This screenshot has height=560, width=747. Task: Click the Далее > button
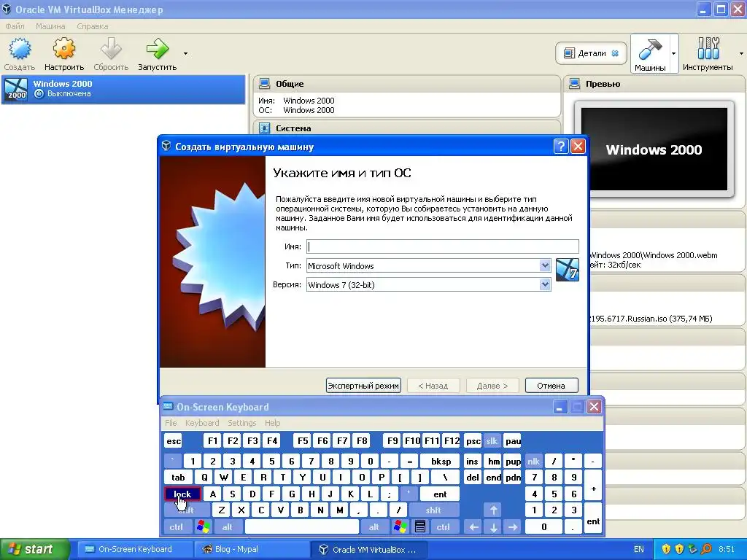[x=492, y=385]
